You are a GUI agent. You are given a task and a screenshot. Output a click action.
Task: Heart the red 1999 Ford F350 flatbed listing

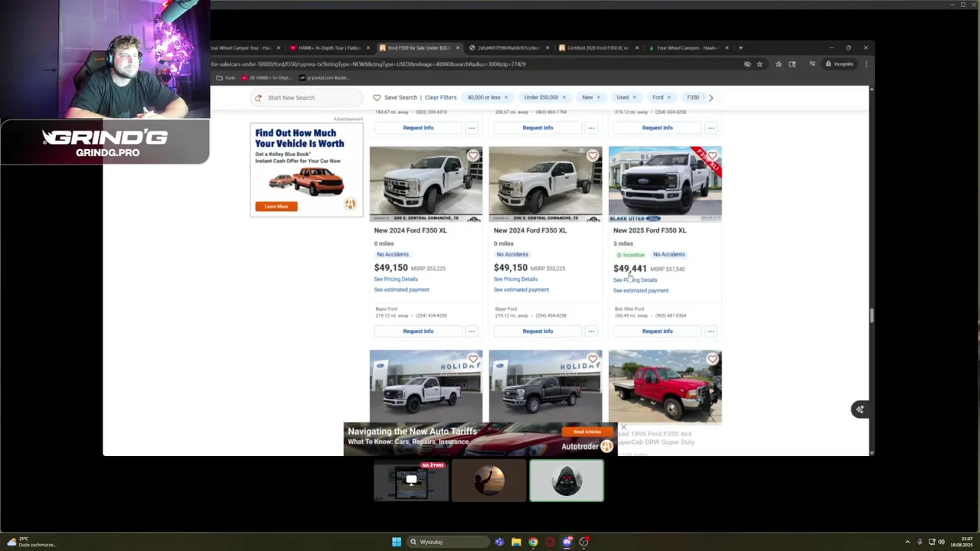[x=712, y=359]
